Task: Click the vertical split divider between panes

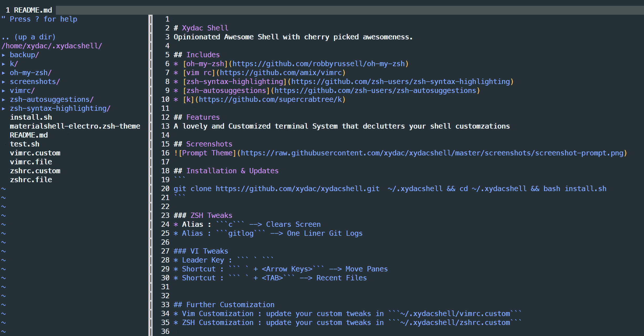Action: click(x=150, y=173)
